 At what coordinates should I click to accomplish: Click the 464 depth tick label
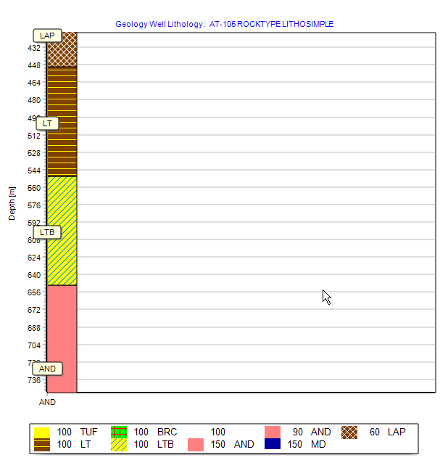pyautogui.click(x=34, y=83)
